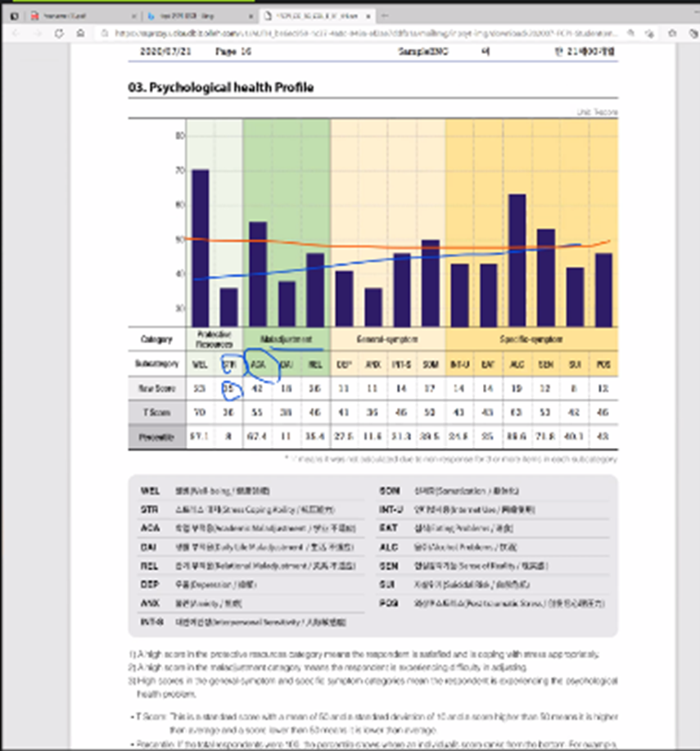Screen dimensions: 700x751
Task: Click the Percentile value 67.4 under ACA
Action: click(x=257, y=437)
